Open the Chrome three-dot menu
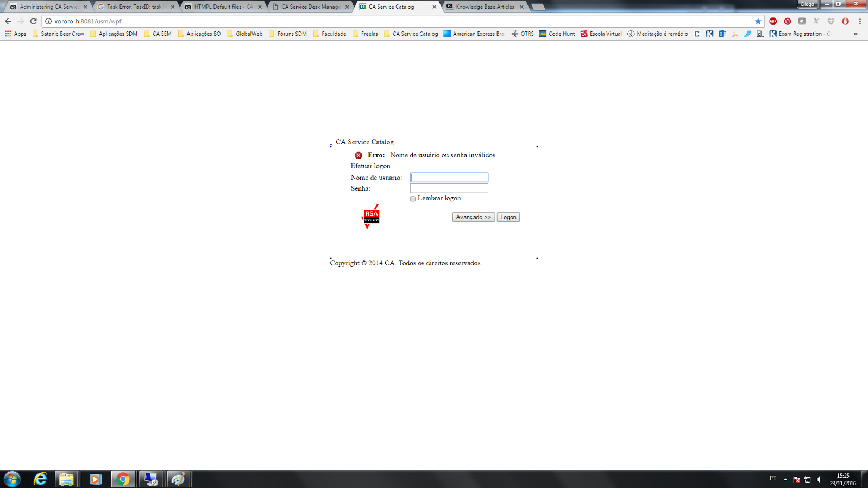The width and height of the screenshot is (868, 488). coord(860,21)
